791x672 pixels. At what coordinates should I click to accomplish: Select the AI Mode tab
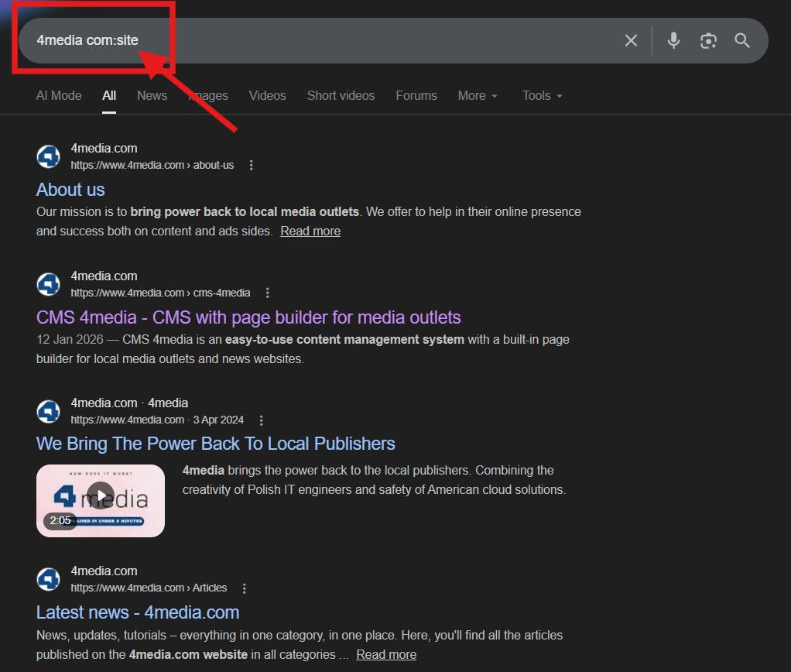point(59,95)
